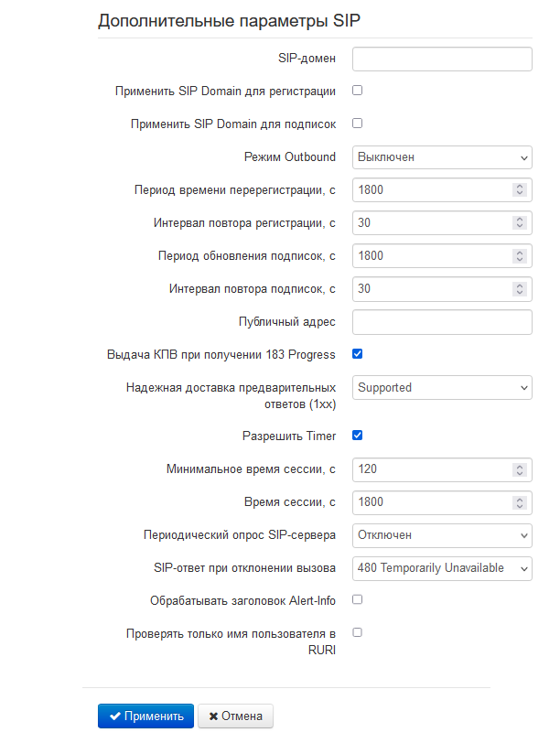Click the spinner arrows for Минимальное время сессии
This screenshot has width=560, height=743.
click(520, 469)
